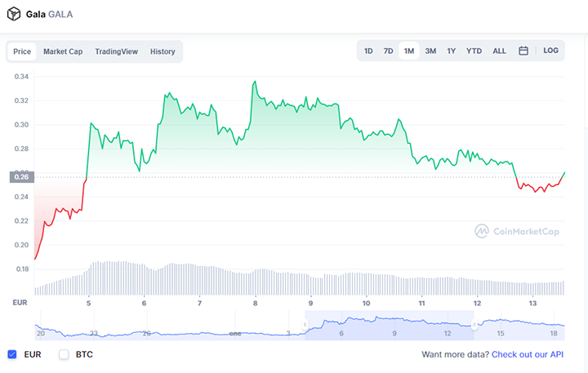Show the 1Y time range
This screenshot has width=588, height=373.
[x=451, y=51]
